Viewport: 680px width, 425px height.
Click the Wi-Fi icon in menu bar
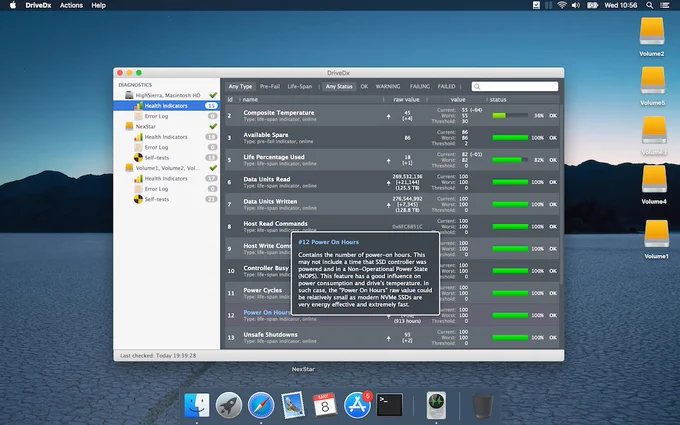[562, 5]
